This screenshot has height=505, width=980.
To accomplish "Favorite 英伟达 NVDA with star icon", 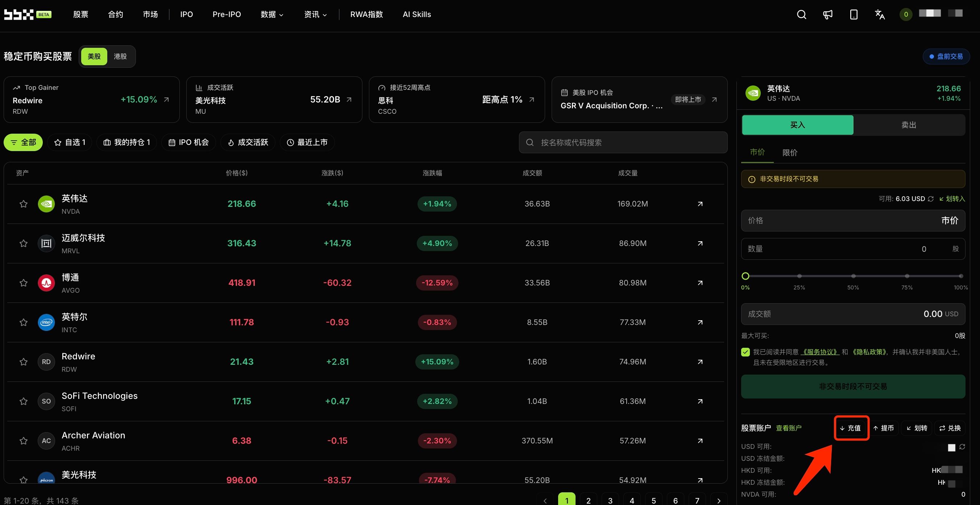I will coord(24,204).
